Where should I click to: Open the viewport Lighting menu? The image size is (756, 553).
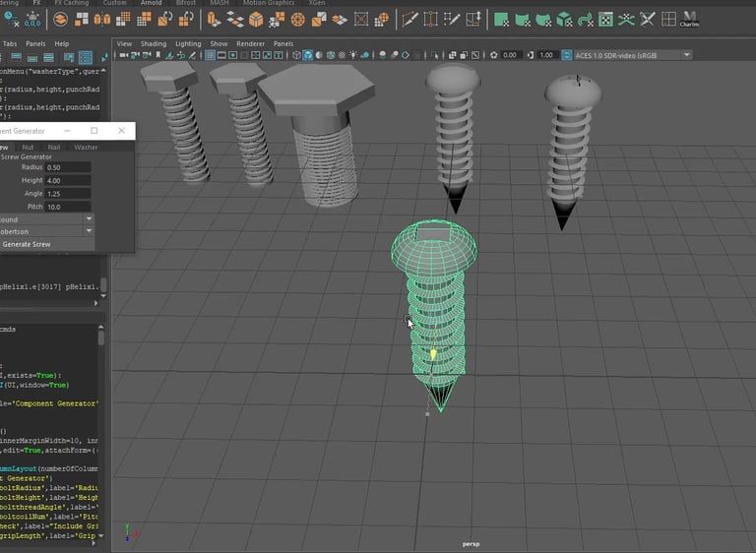(188, 43)
